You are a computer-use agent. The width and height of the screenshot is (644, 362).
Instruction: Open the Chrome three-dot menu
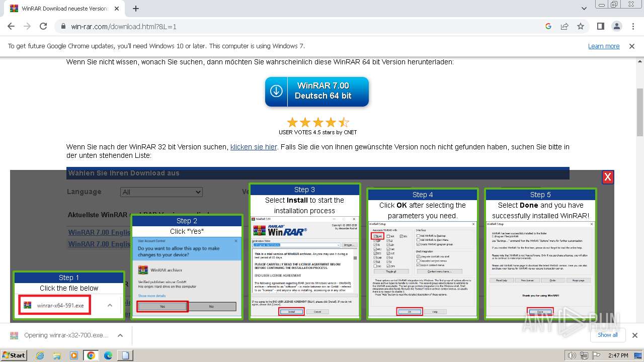[632, 26]
